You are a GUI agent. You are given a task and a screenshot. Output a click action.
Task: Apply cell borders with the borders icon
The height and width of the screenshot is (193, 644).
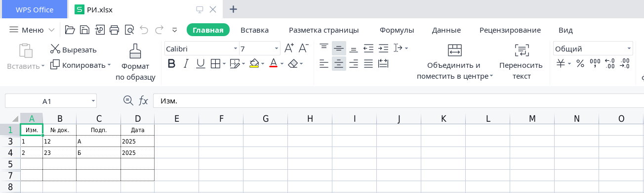215,63
